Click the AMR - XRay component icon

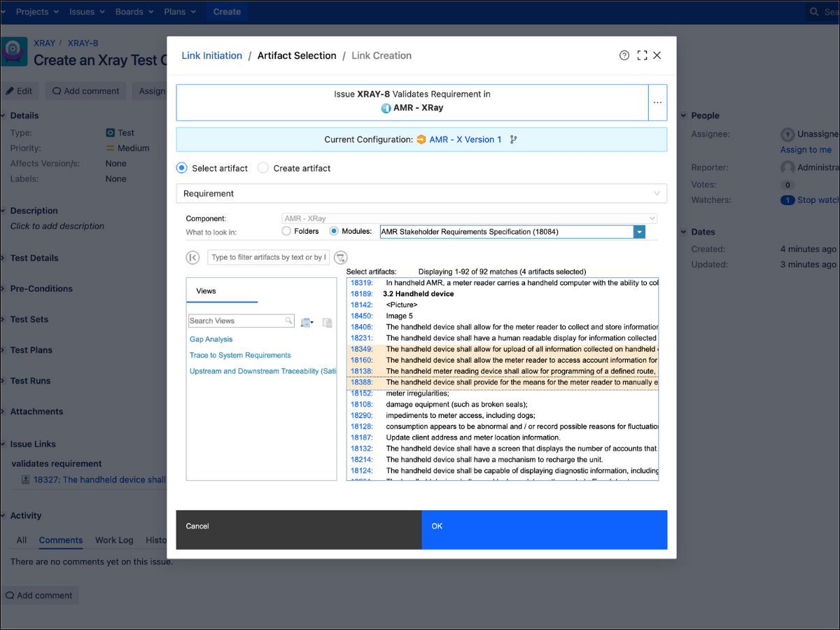click(x=386, y=108)
